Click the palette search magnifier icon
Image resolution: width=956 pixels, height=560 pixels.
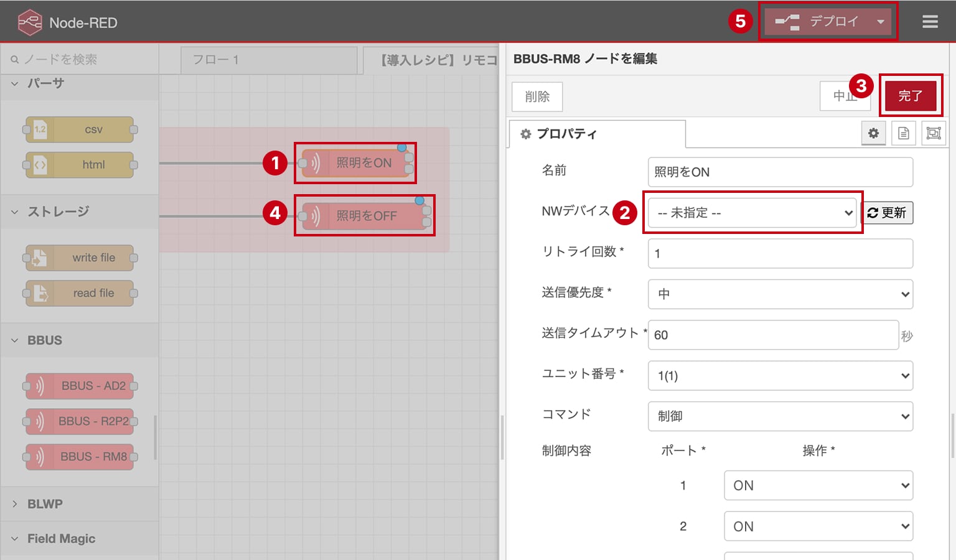(15, 60)
